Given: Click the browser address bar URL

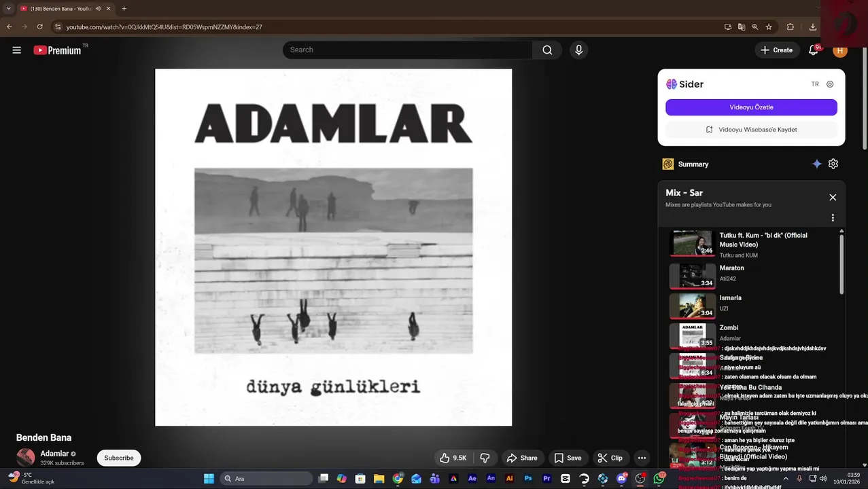Looking at the screenshot, I should [x=164, y=27].
